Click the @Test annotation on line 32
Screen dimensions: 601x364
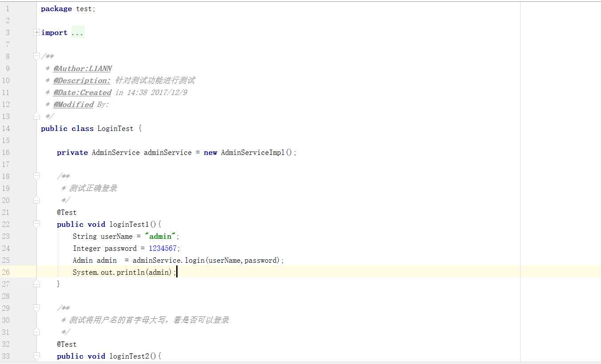click(67, 344)
